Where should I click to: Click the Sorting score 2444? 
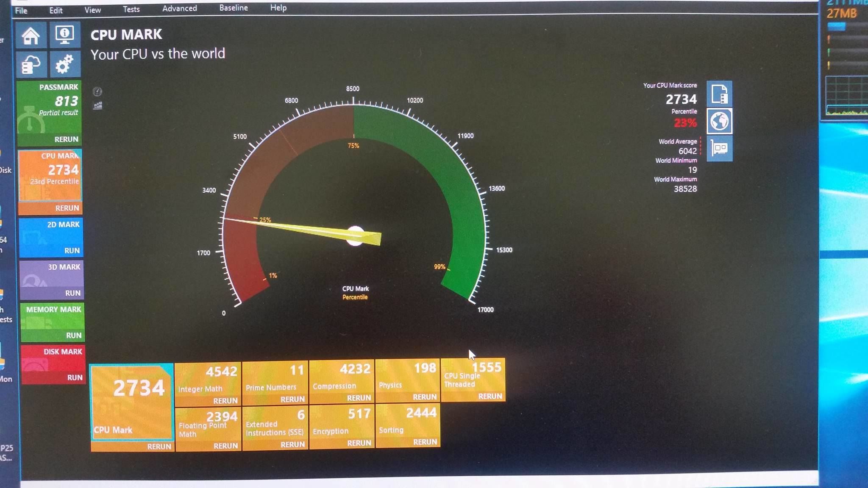[421, 413]
